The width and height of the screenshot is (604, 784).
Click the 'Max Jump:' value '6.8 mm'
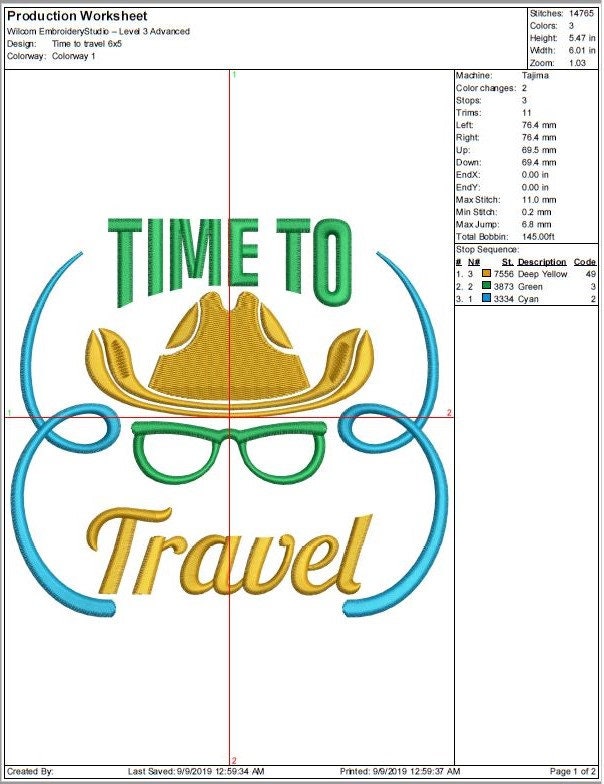[536, 224]
